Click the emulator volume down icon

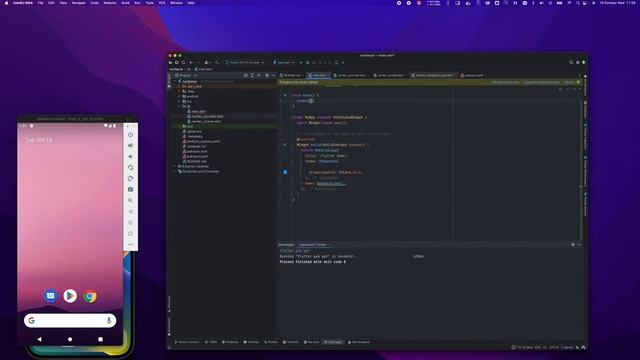[x=130, y=156]
